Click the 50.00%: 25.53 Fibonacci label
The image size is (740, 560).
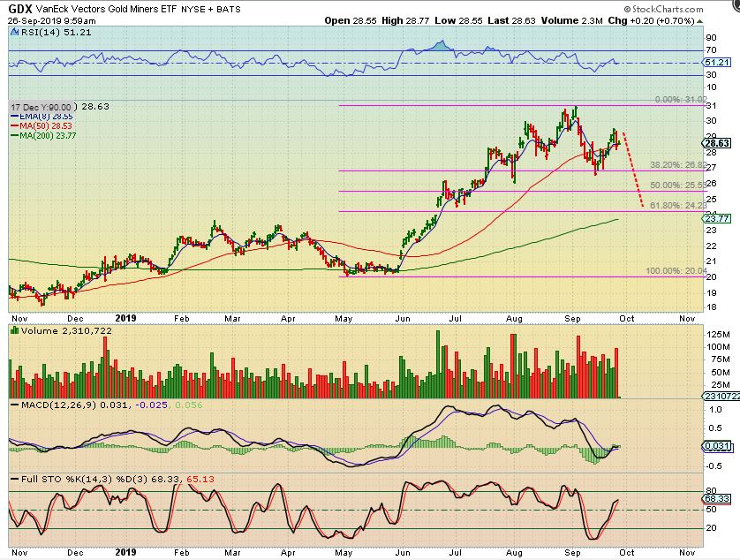[678, 185]
